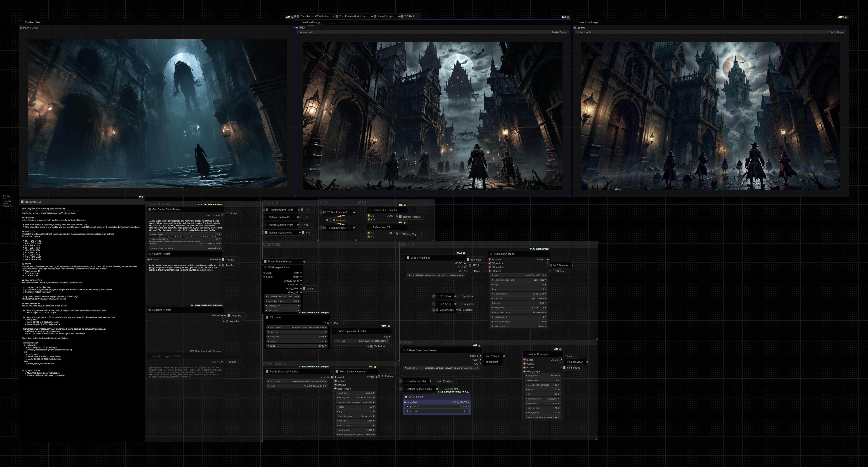Click the fox badge icon beside #61
The width and height of the screenshot is (868, 467).
pos(568,18)
